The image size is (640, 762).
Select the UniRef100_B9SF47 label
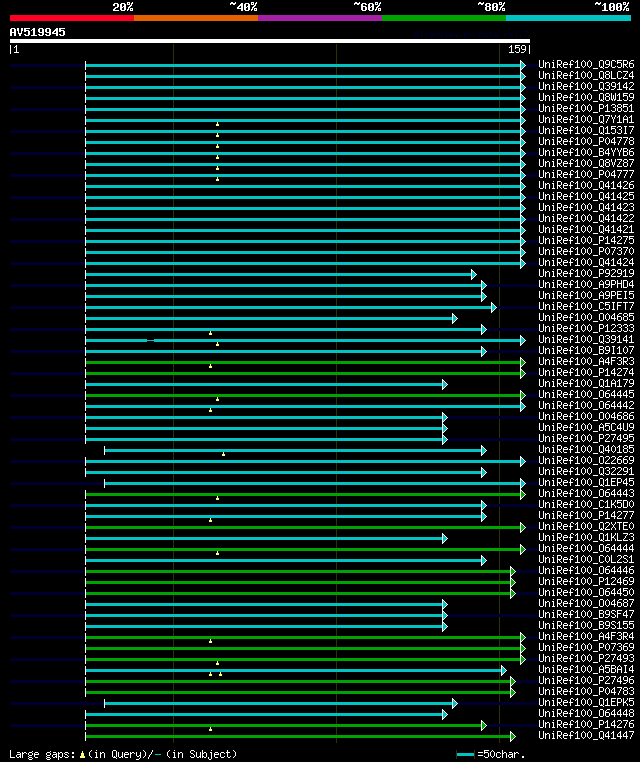(586, 614)
